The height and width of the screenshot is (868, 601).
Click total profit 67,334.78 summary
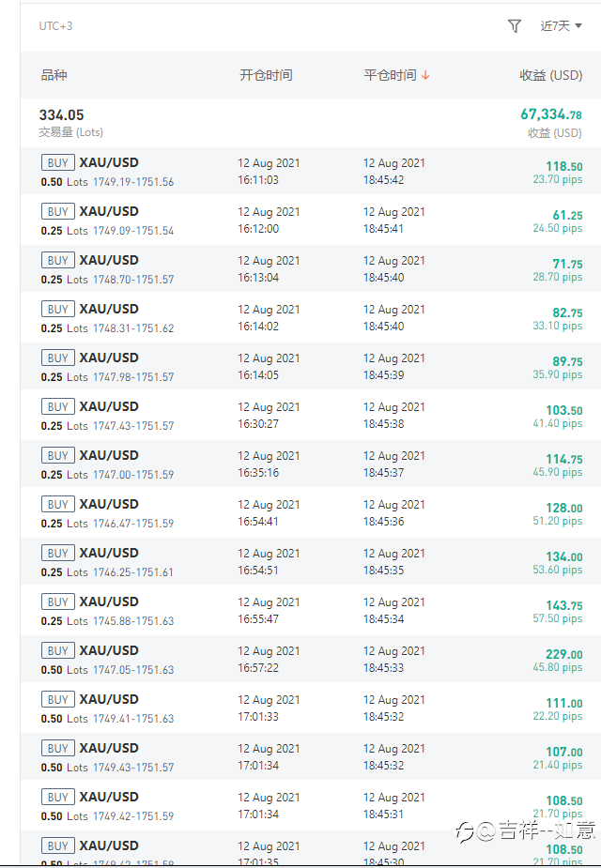coord(550,114)
